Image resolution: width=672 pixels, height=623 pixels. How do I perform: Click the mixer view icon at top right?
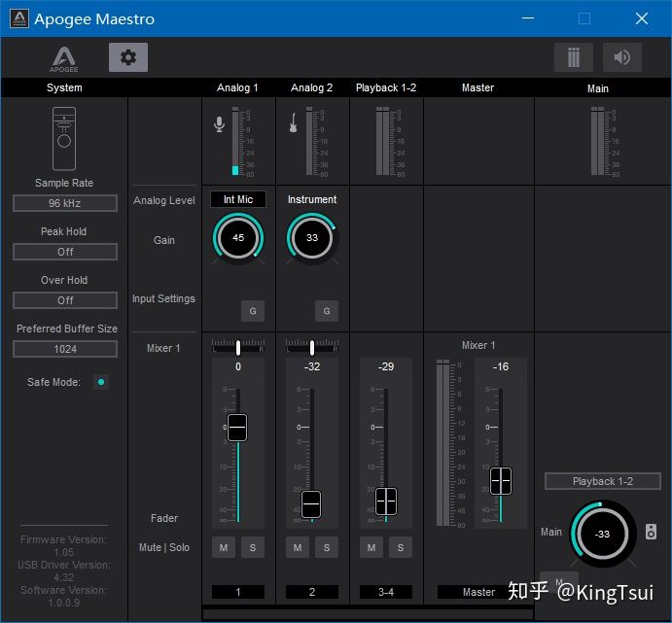573,57
